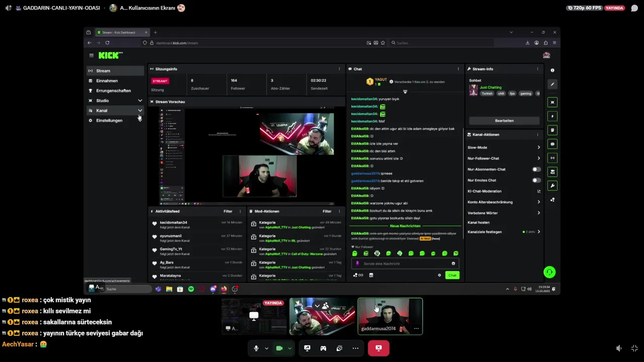Open Aktivitätsfeed Filter dropdown

click(228, 211)
